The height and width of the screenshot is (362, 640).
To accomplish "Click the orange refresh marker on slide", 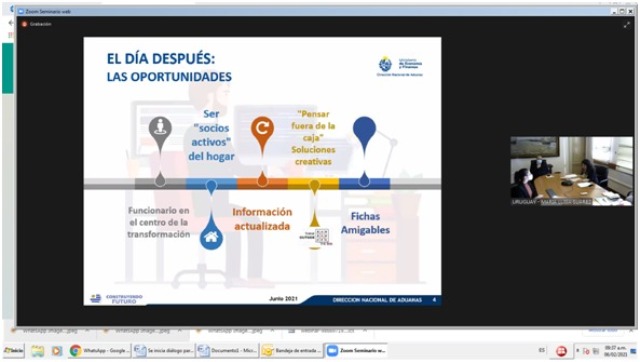I will [262, 129].
